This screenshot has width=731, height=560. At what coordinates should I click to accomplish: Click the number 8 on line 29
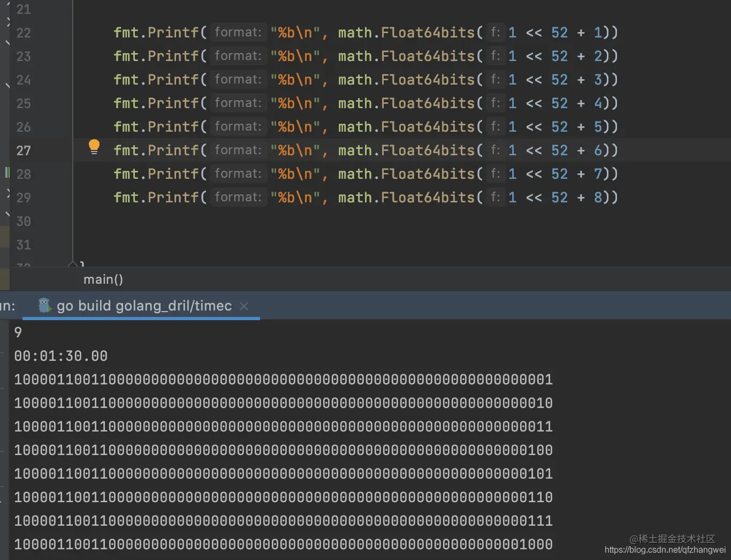[598, 198]
